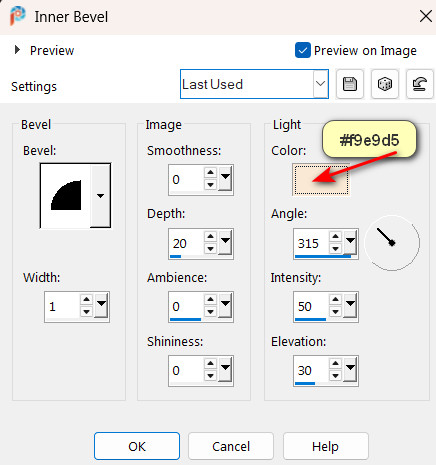Open the Bevel shape dropdown arrow
This screenshot has width=436, height=465.
tap(100, 196)
